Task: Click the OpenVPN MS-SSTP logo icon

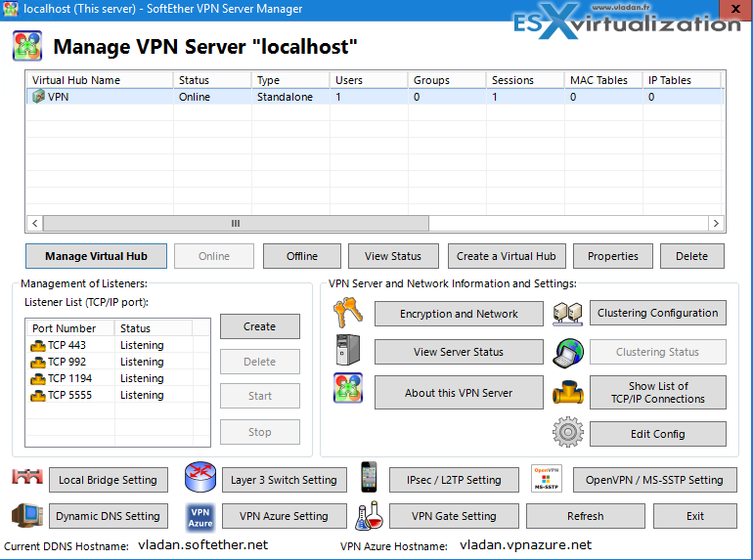Action: [547, 478]
